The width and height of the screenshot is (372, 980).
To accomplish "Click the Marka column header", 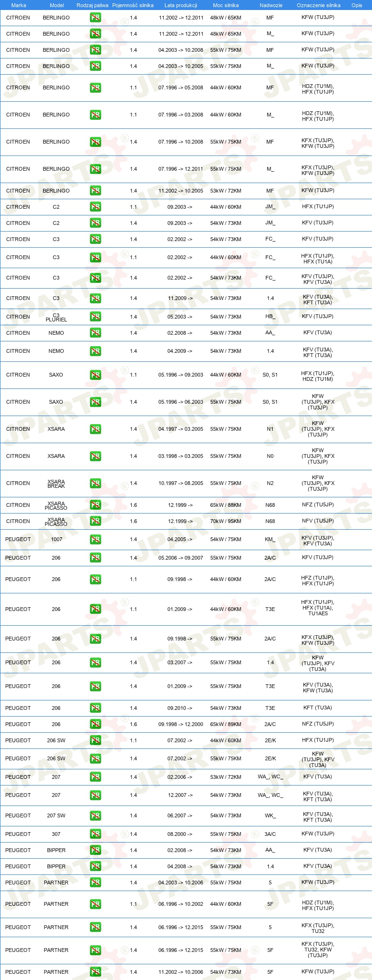I will click(19, 5).
